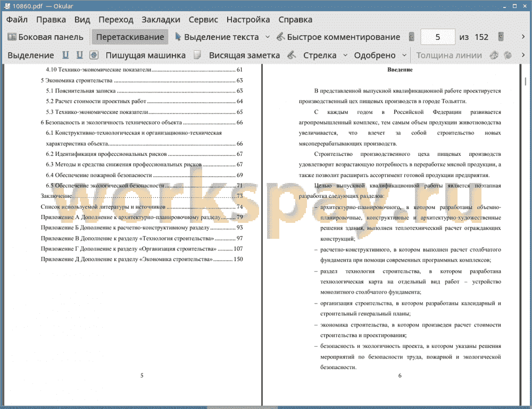The width and height of the screenshot is (532, 409).
Task: Click the text selection cursor icon
Action: pyautogui.click(x=178, y=37)
